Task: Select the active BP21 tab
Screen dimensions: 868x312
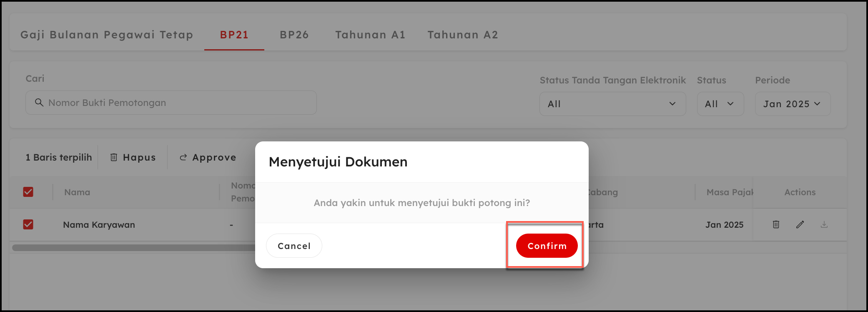Action: 234,35
